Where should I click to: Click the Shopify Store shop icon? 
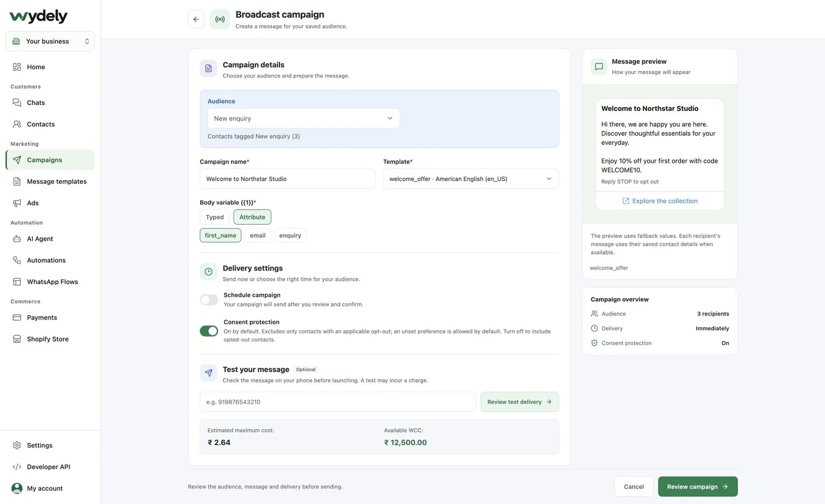(x=17, y=339)
